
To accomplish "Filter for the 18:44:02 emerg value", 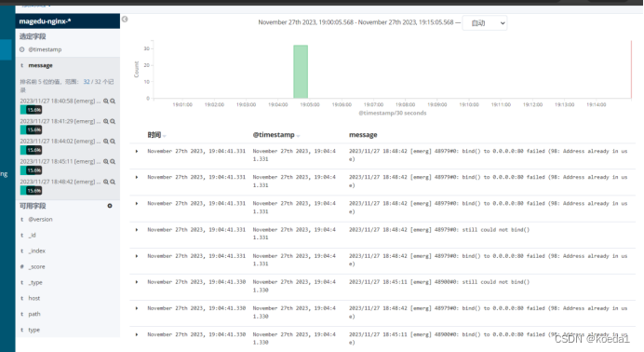I will click(106, 142).
